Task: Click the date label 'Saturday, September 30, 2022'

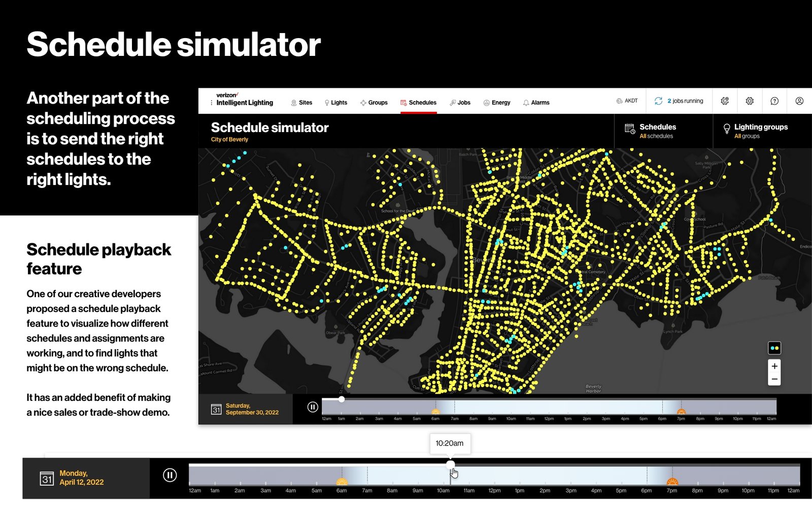Action: pyautogui.click(x=252, y=409)
